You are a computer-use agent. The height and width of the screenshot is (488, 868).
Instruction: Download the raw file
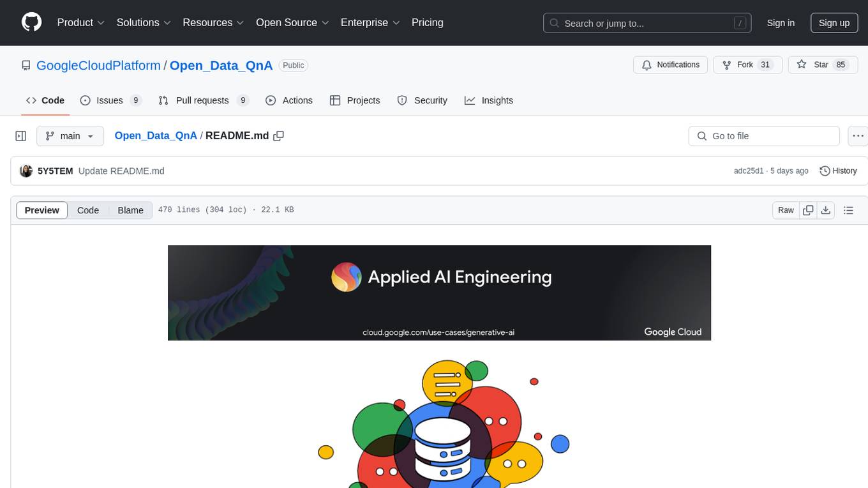tap(825, 210)
